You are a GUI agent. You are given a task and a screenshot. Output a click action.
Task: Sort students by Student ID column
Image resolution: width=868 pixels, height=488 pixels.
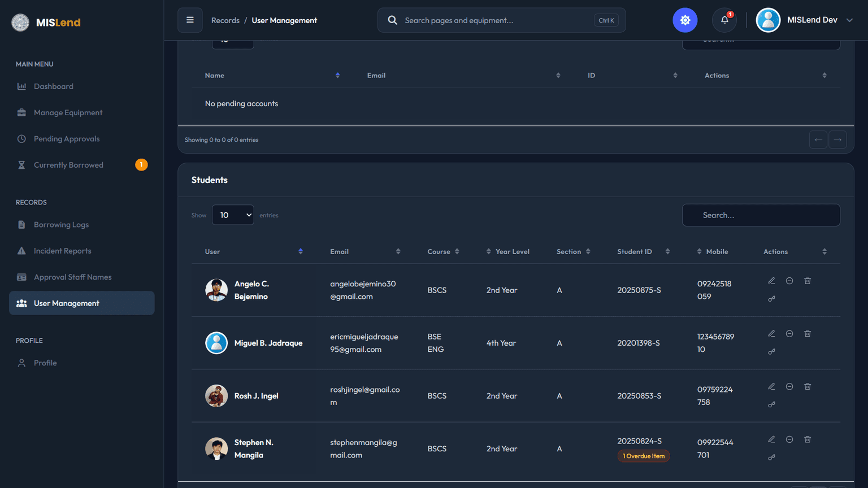pos(643,252)
